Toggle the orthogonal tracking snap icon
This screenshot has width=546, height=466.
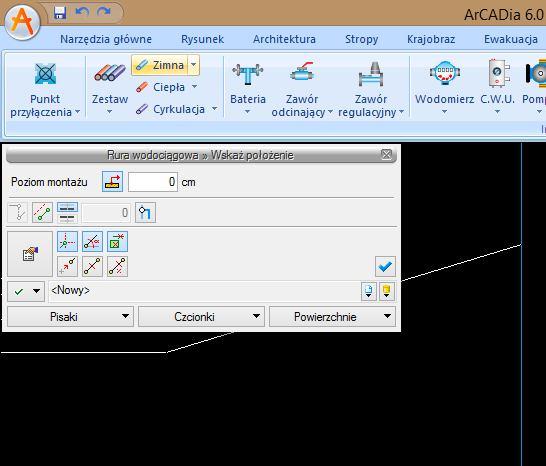tap(67, 241)
